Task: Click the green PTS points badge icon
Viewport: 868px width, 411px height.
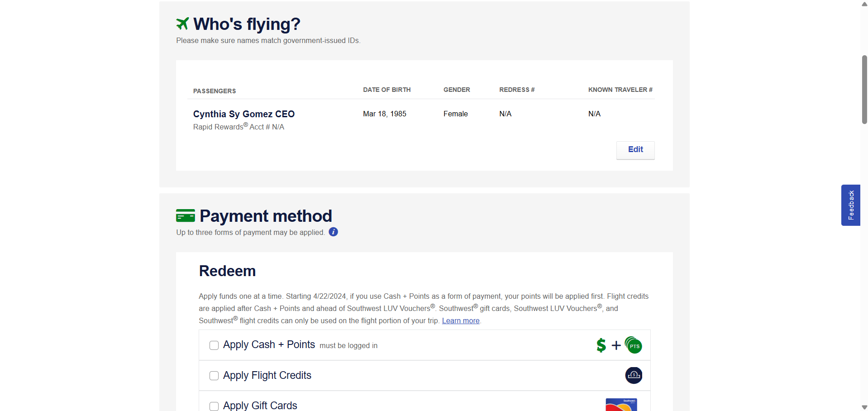Action: coord(634,345)
